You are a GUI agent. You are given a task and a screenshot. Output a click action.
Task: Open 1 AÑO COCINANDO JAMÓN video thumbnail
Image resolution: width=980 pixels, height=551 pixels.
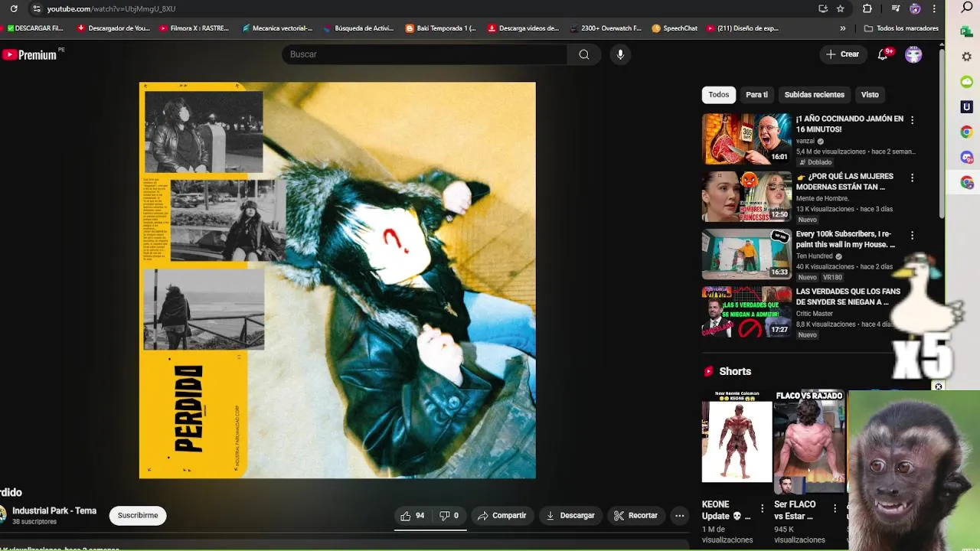[x=746, y=139]
